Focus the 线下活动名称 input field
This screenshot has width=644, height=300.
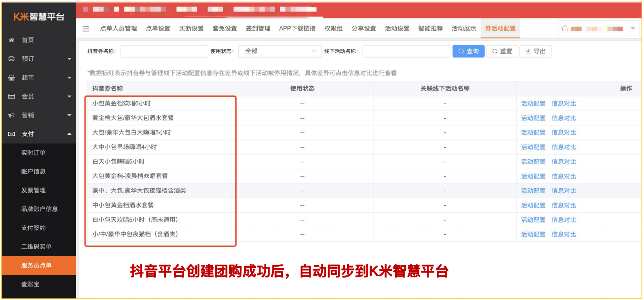pos(406,51)
